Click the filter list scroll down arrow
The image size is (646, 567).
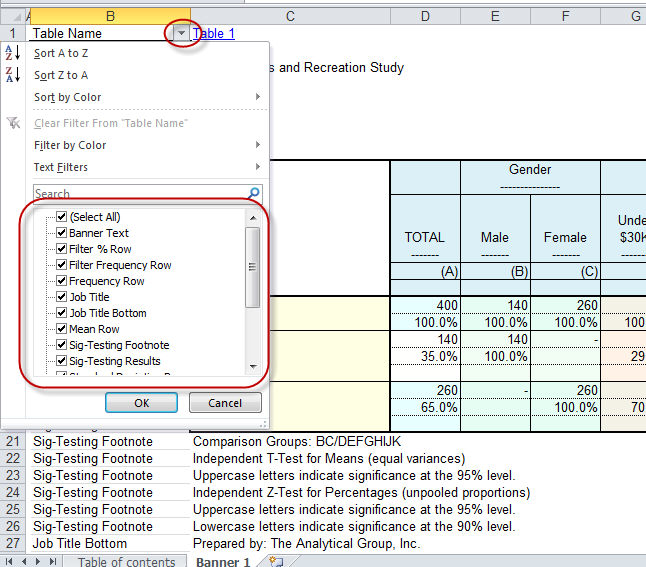(253, 366)
